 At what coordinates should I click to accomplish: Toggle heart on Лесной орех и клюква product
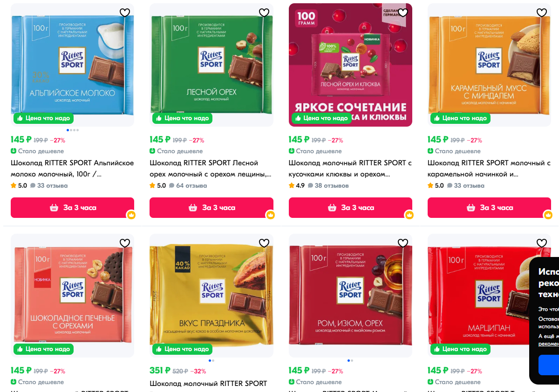click(x=403, y=13)
